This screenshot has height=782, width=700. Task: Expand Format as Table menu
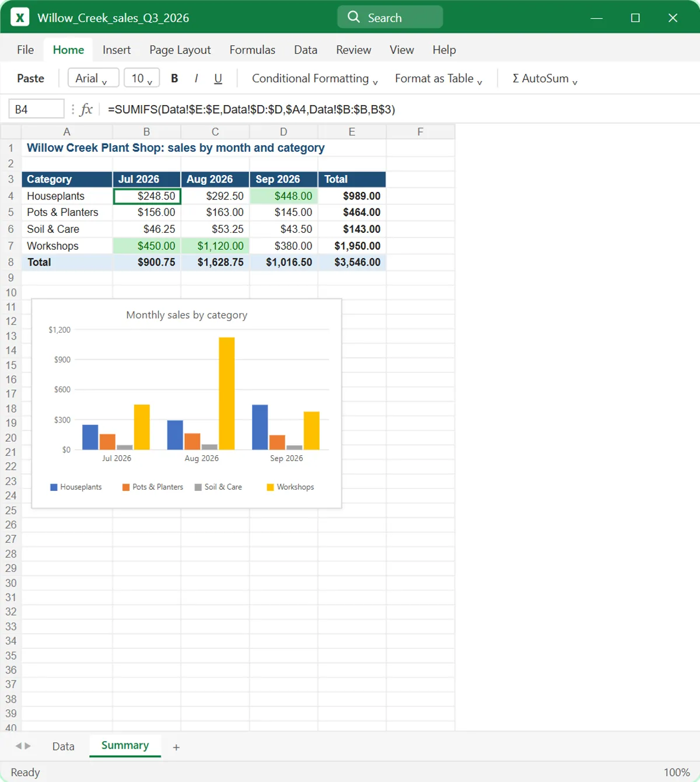point(439,78)
